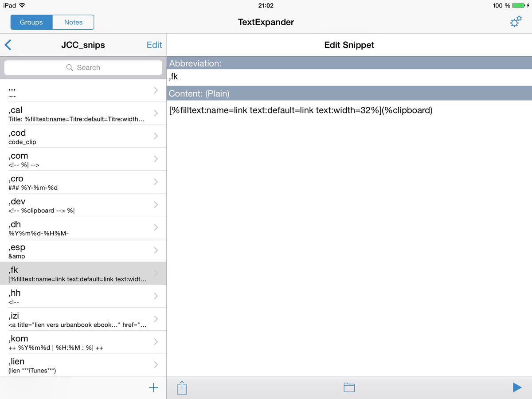
Task: Tap the blue play triangle icon
Action: tap(517, 387)
